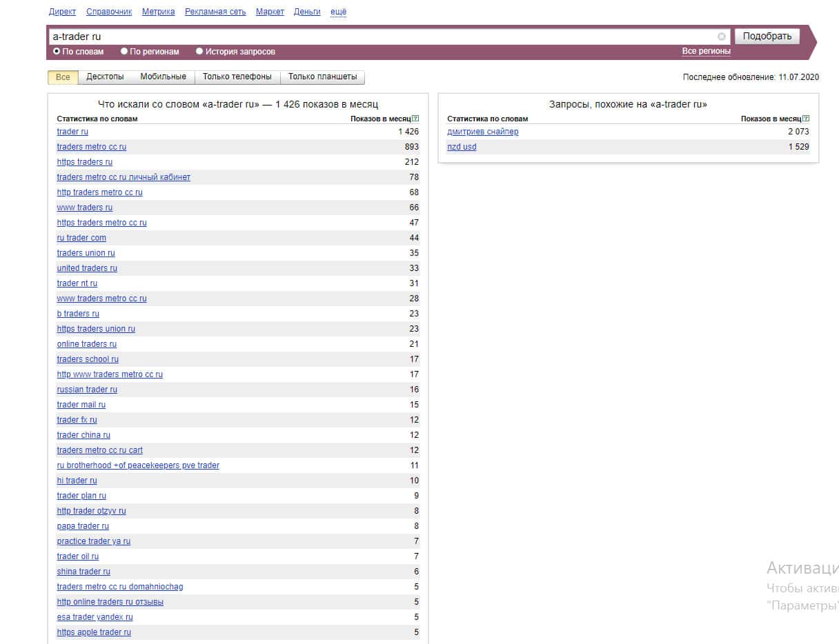Switch to the 'Мобильные' tab
Screen dimensions: 839x644
163,77
